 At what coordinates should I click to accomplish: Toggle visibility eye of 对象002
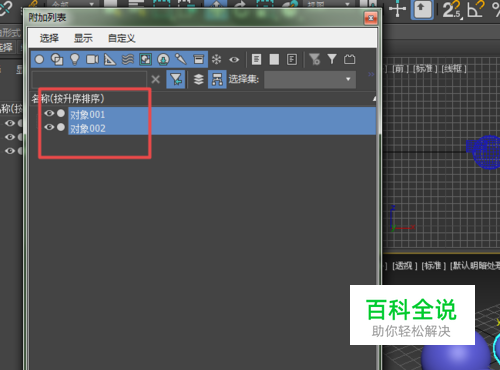coord(49,127)
